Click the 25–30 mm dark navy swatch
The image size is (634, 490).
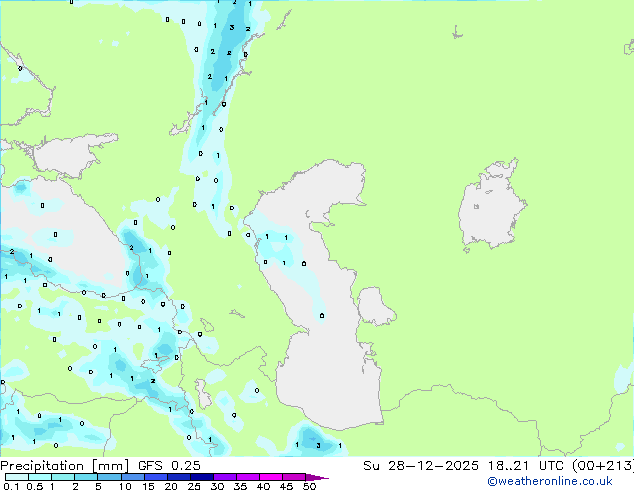[x=201, y=477]
